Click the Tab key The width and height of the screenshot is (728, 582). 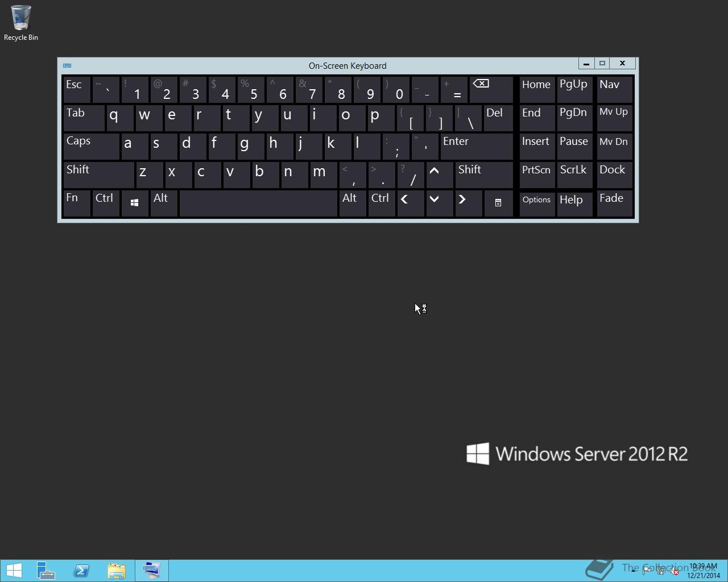(x=84, y=118)
